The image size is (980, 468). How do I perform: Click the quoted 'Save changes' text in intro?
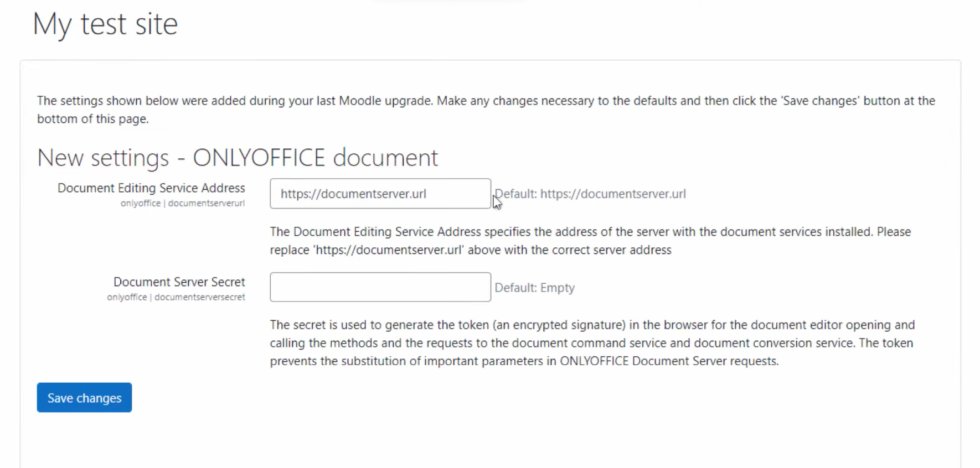(x=820, y=101)
